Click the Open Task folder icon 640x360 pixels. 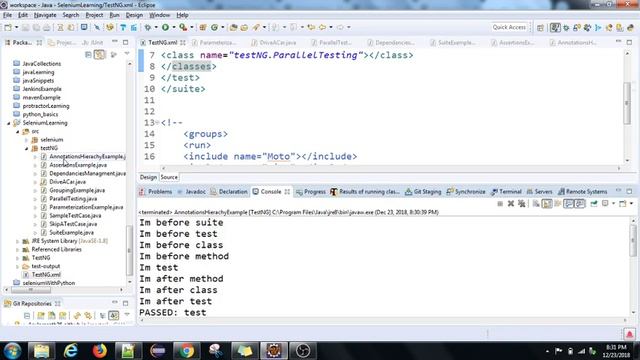tap(244, 27)
